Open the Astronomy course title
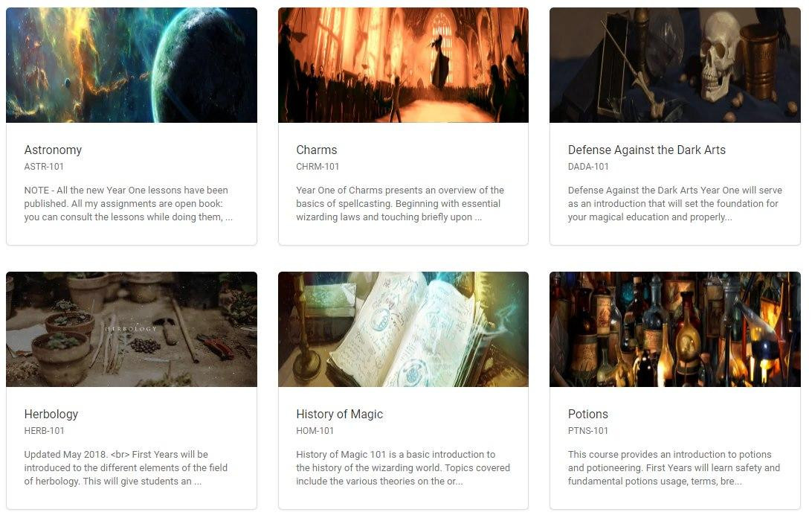 click(x=53, y=150)
